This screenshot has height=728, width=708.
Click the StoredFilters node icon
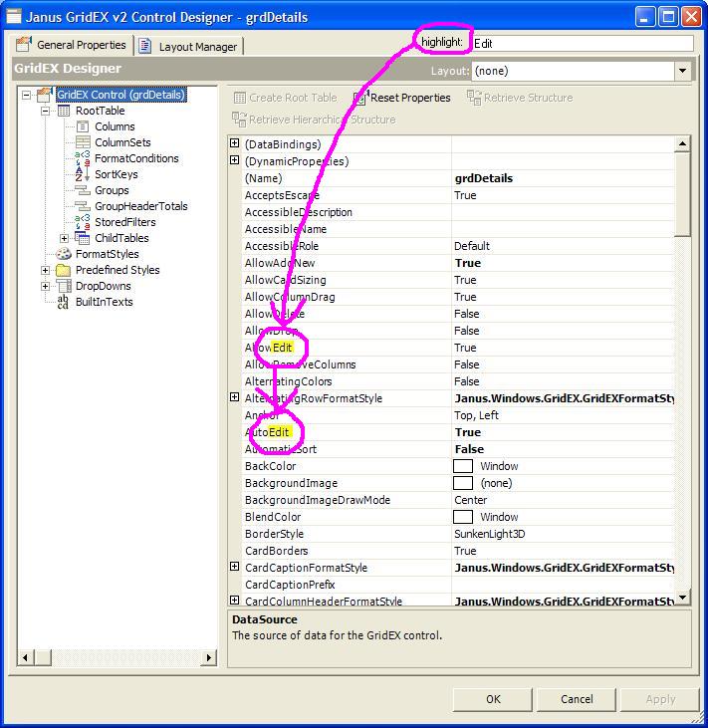(x=83, y=221)
